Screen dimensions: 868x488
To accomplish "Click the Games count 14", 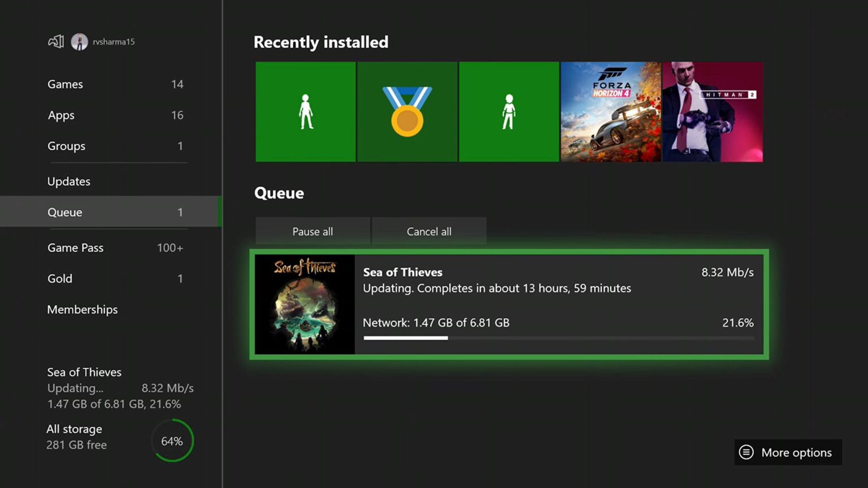I will point(177,84).
